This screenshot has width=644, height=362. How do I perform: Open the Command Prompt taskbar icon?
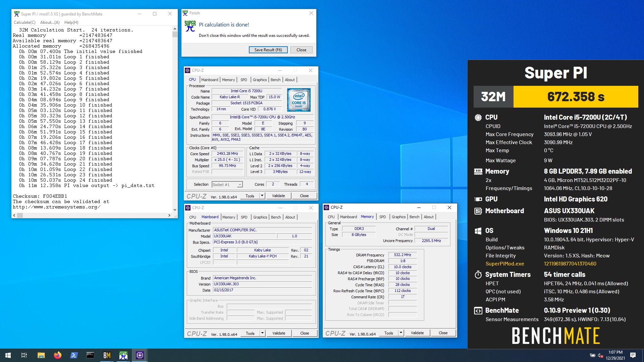(x=90, y=355)
